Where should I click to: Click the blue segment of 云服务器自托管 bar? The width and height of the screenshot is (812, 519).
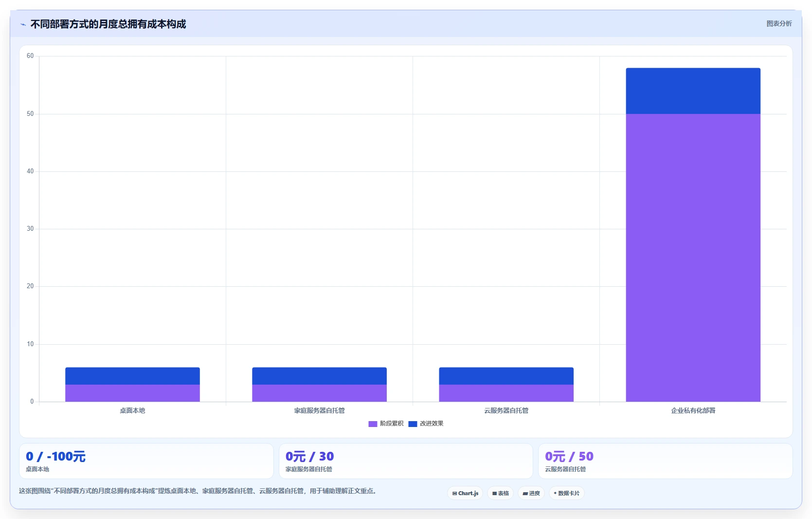[506, 376]
